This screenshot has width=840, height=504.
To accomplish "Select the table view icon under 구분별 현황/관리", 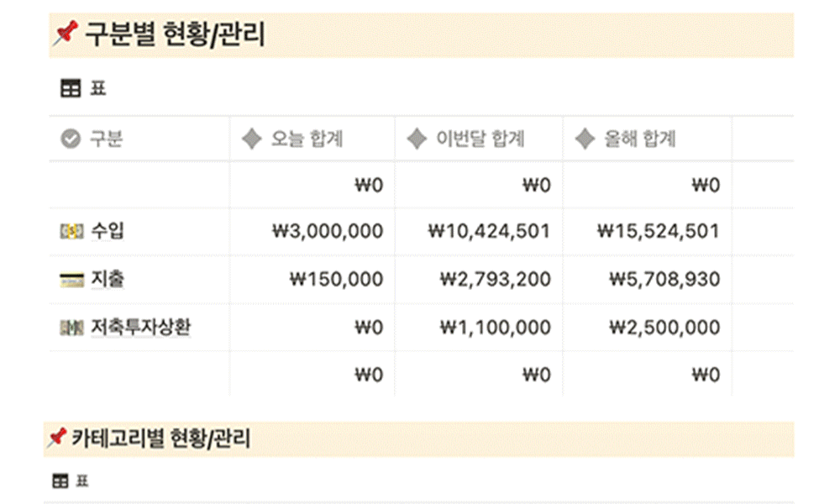I will point(71,88).
